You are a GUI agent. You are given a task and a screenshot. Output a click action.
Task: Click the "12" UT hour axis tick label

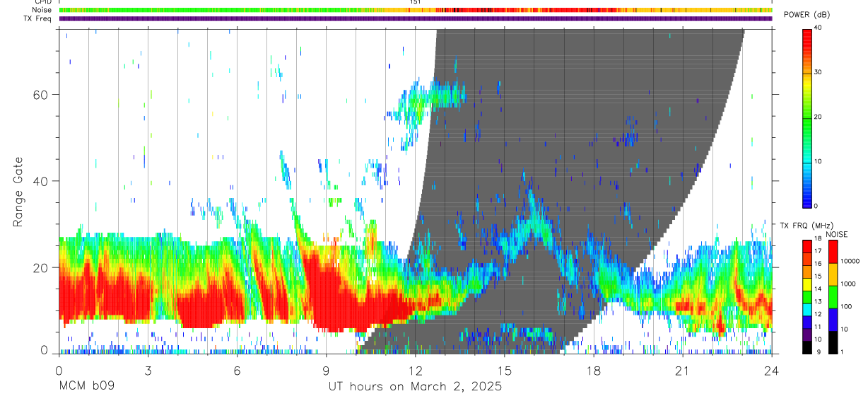[x=416, y=371]
